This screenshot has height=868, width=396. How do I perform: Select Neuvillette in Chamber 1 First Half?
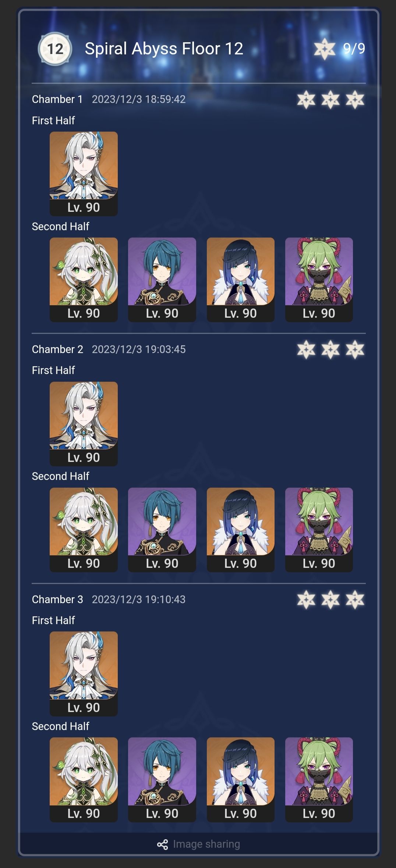(84, 174)
